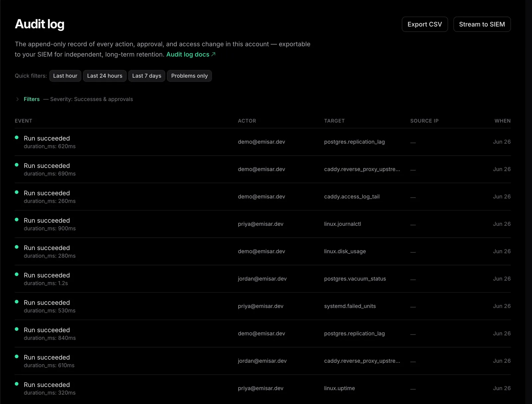Screen dimensions: 532x404
Task: Click the systemd.failed_units target
Action: (350, 306)
